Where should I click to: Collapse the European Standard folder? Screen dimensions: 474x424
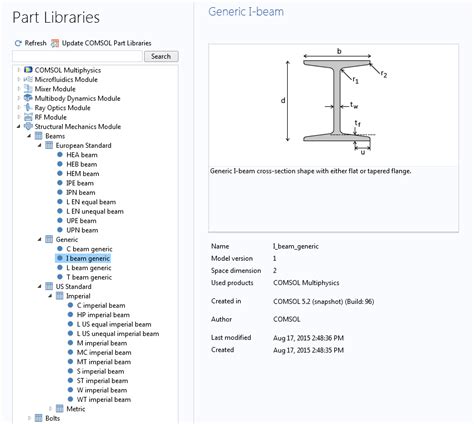pyautogui.click(x=39, y=145)
